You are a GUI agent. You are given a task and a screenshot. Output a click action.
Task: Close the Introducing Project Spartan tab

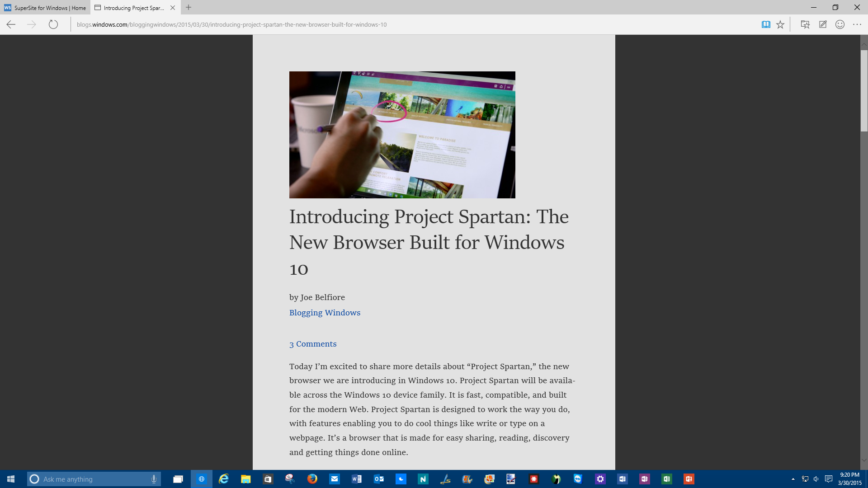[x=173, y=8]
